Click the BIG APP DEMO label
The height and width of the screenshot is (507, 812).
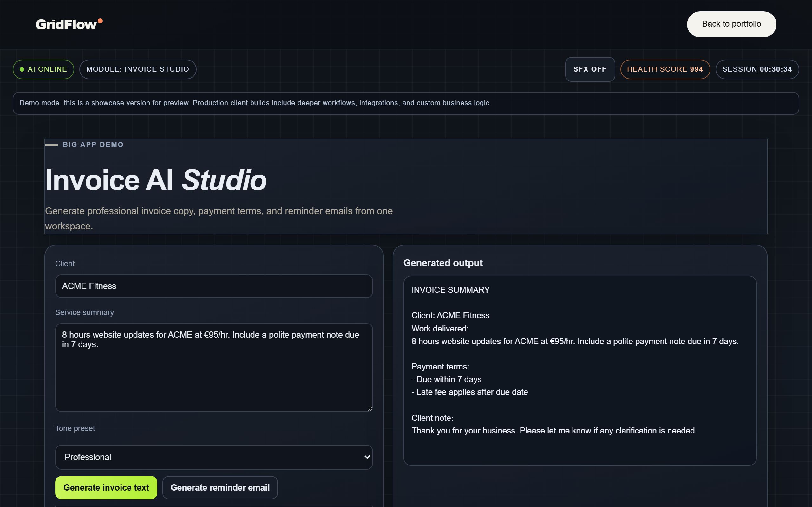click(93, 145)
